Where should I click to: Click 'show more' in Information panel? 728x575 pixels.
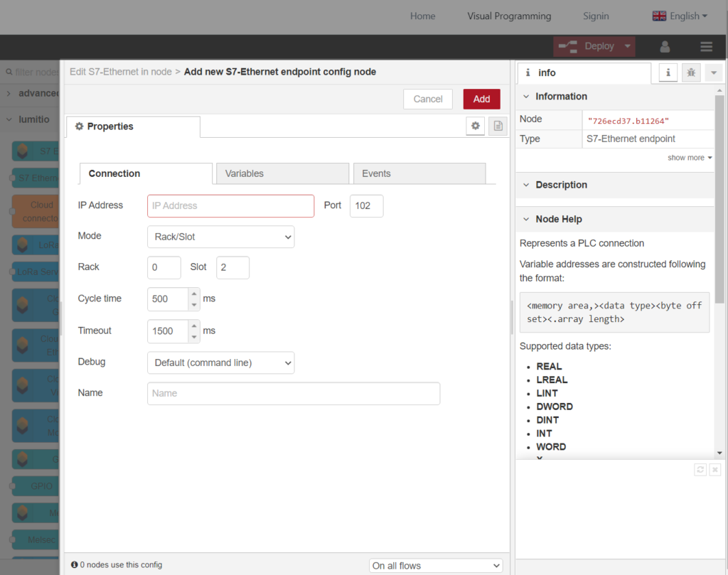click(x=690, y=158)
